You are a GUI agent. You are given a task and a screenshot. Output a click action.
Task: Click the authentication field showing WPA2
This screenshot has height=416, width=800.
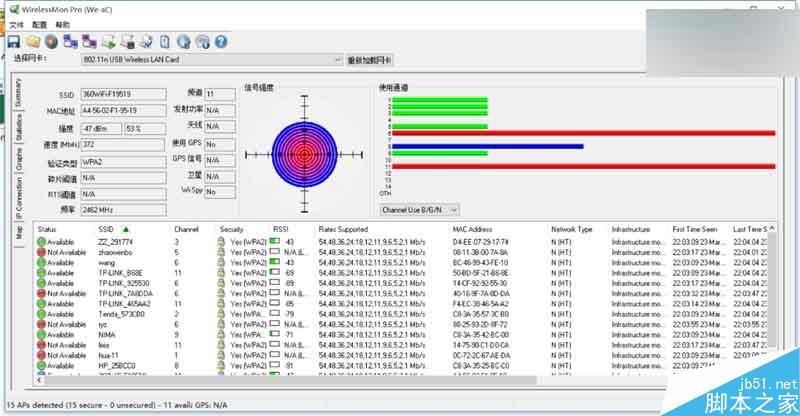coord(123,162)
